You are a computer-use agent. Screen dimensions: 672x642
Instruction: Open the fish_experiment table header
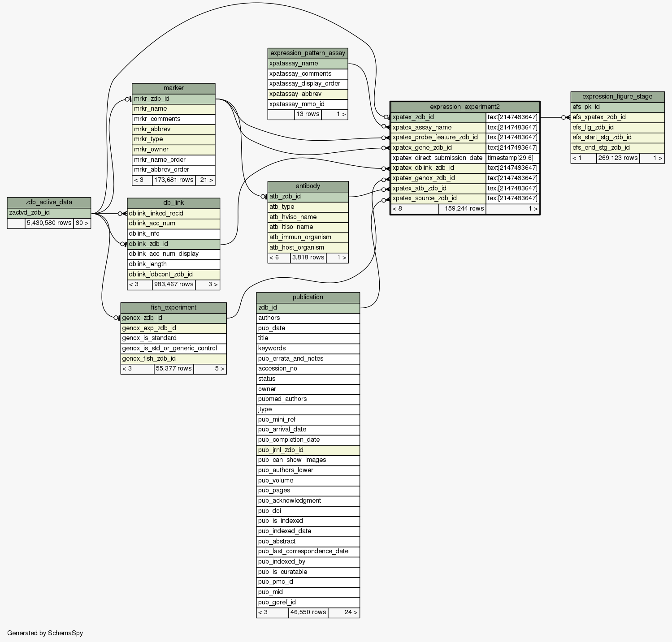coord(173,308)
